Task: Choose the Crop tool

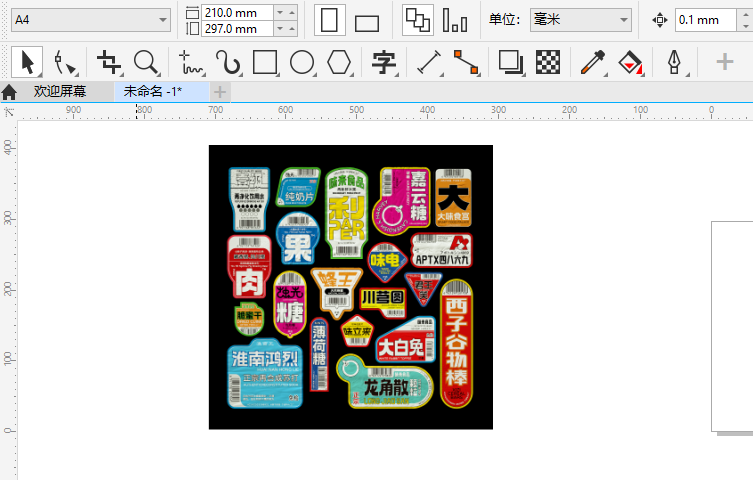Action: 109,62
